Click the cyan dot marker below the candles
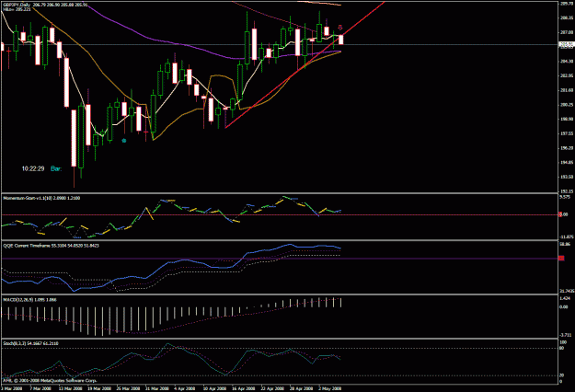Screen dimensions: 575x392 click(x=124, y=141)
